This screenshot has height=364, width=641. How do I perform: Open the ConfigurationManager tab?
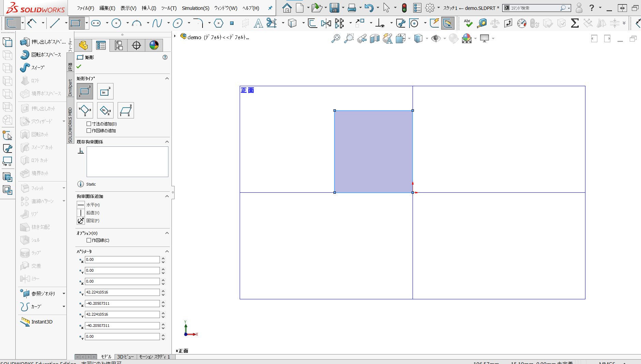click(x=119, y=45)
